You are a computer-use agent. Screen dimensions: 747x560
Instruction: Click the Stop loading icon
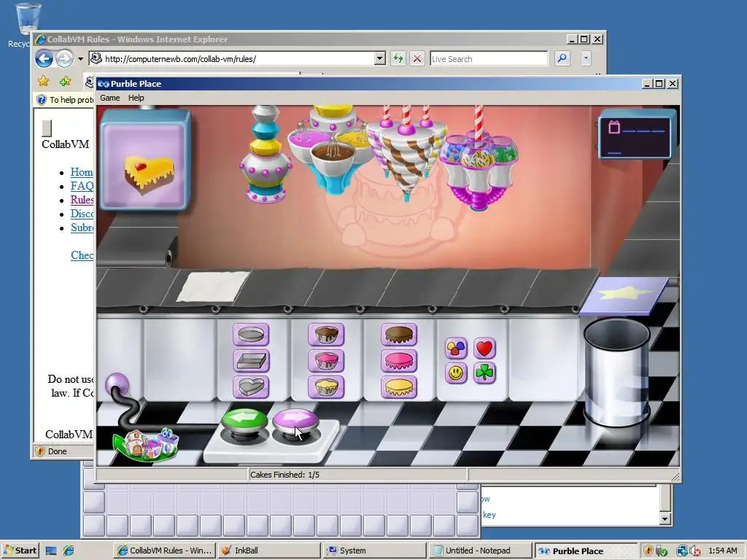[x=417, y=58]
